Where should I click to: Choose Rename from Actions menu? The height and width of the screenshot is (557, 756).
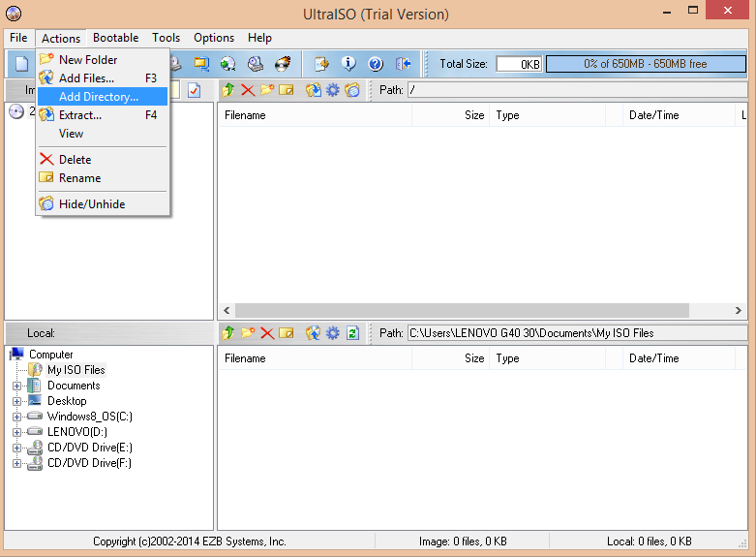coord(103,178)
